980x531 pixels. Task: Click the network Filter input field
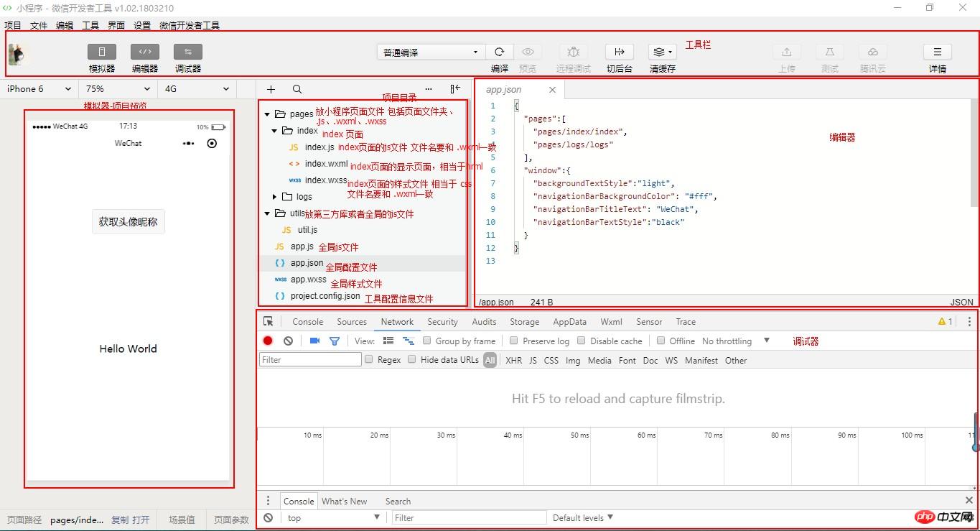coord(310,359)
